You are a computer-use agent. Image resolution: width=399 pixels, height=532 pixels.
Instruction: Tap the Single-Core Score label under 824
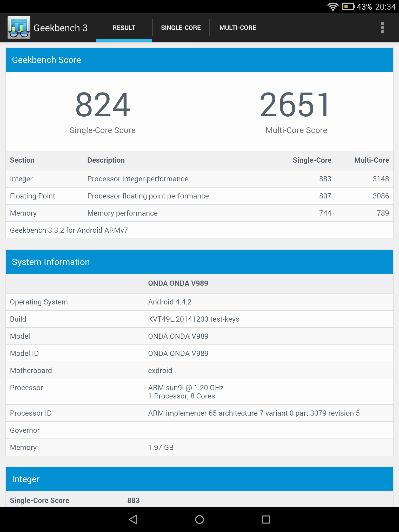click(103, 130)
